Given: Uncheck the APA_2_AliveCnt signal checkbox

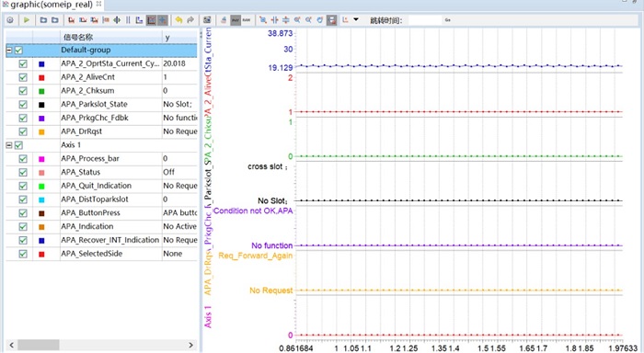Looking at the screenshot, I should pyautogui.click(x=23, y=77).
